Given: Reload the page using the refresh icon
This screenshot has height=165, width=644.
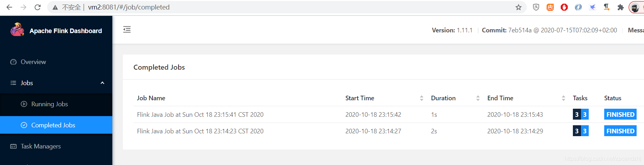Looking at the screenshot, I should [38, 7].
